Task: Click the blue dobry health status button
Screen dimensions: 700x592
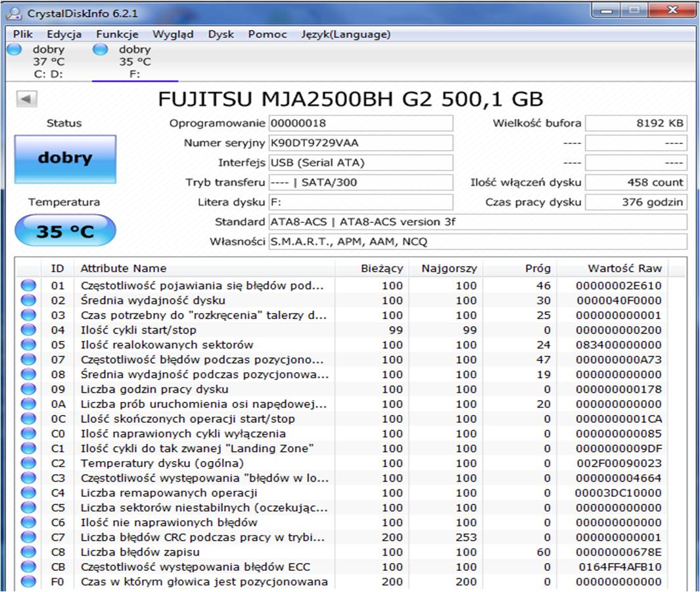Action: click(65, 159)
